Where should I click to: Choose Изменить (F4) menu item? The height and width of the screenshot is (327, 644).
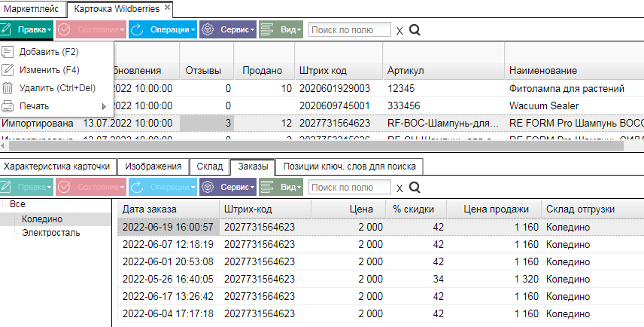pyautogui.click(x=56, y=70)
